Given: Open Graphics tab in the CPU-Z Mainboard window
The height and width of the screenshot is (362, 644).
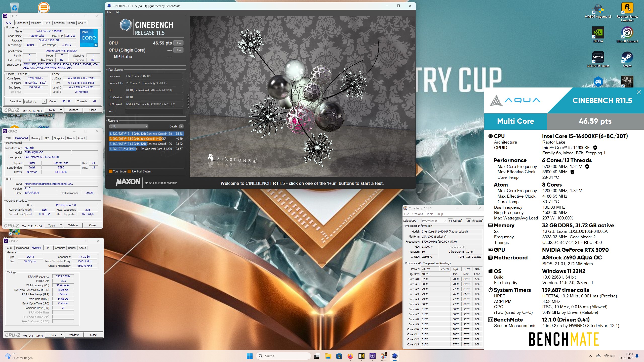Looking at the screenshot, I should click(59, 138).
